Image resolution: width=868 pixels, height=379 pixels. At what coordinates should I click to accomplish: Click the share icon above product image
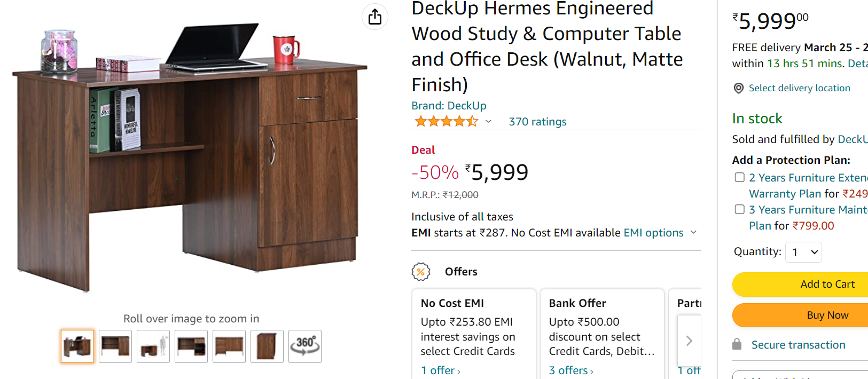[375, 17]
